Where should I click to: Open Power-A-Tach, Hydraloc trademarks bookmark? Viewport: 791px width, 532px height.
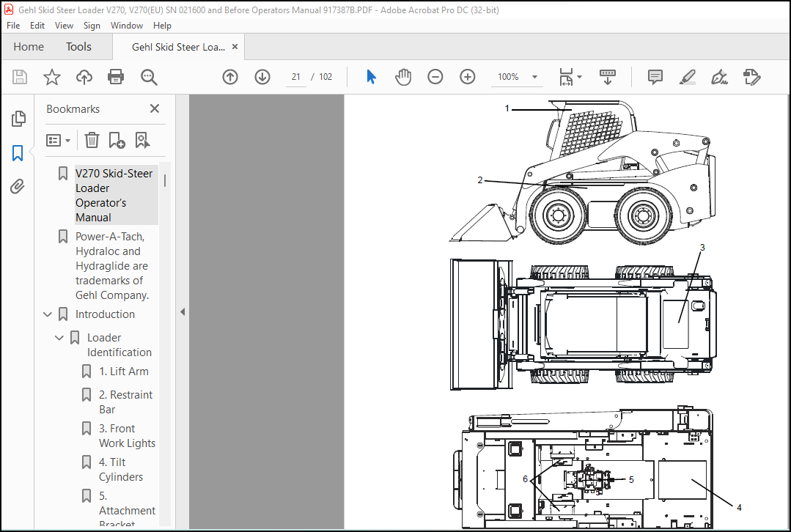point(112,266)
